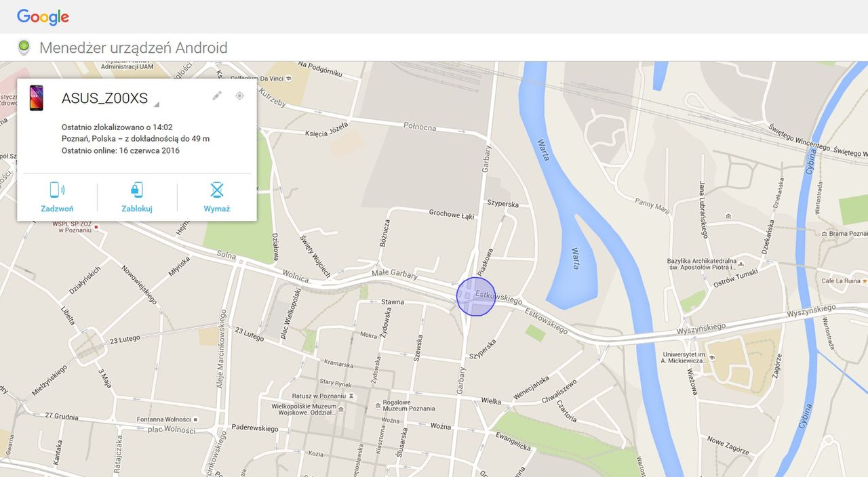The image size is (868, 477).
Task: Click the Fontanna Wolności marker icon
Action: tap(197, 419)
